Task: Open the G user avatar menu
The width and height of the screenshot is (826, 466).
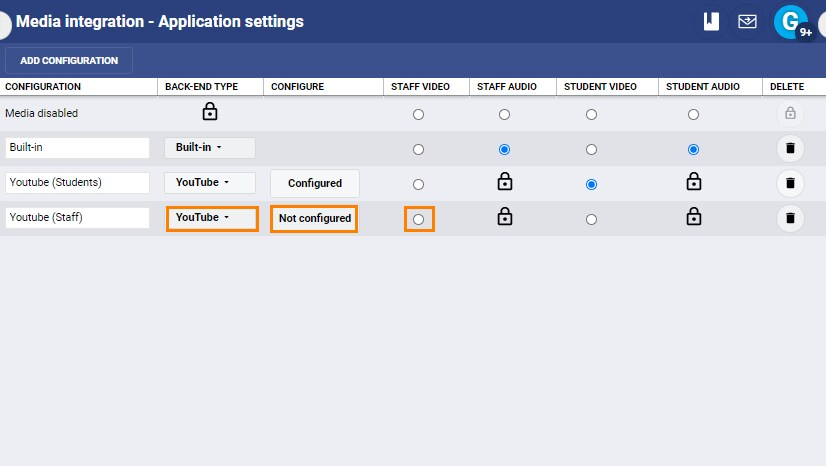Action: pyautogui.click(x=790, y=22)
